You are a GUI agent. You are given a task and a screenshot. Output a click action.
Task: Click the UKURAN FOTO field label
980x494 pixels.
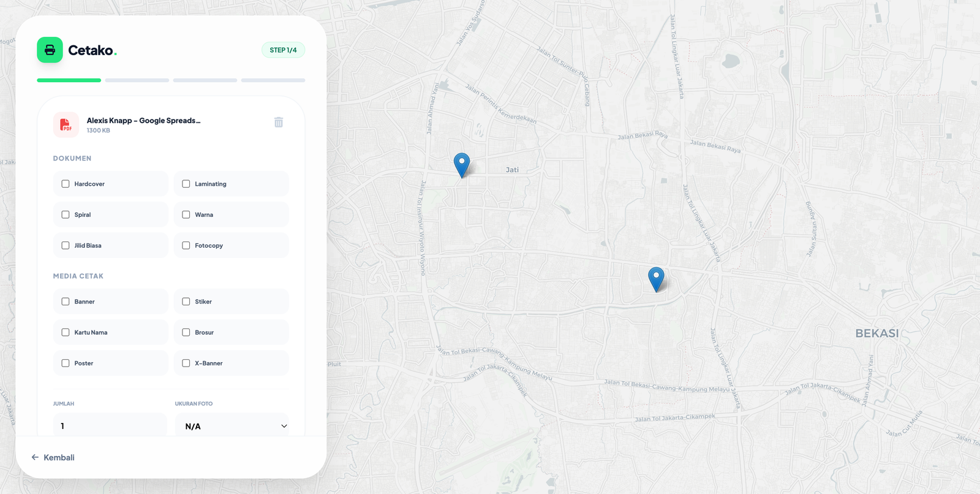194,403
